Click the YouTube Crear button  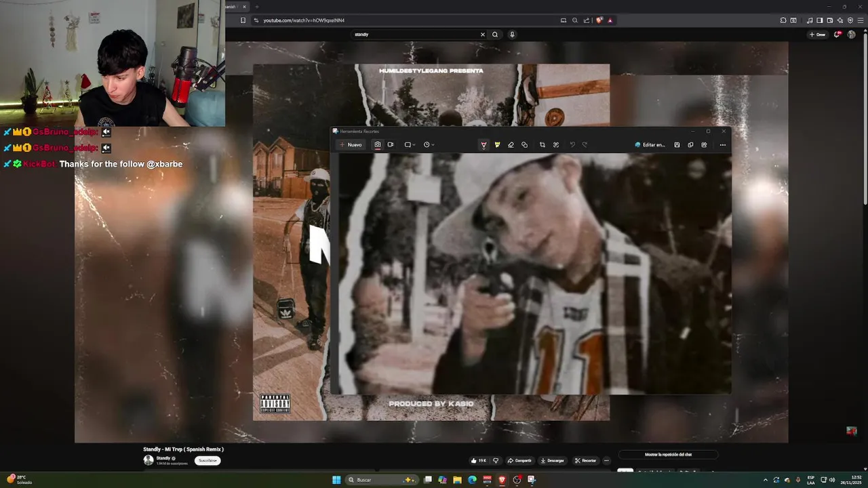click(818, 34)
